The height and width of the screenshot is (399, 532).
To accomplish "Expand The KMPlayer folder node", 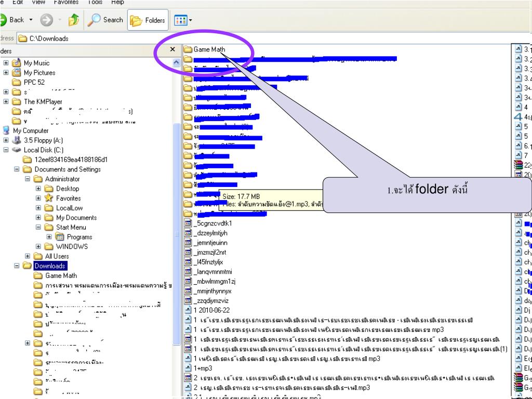I will coord(6,101).
